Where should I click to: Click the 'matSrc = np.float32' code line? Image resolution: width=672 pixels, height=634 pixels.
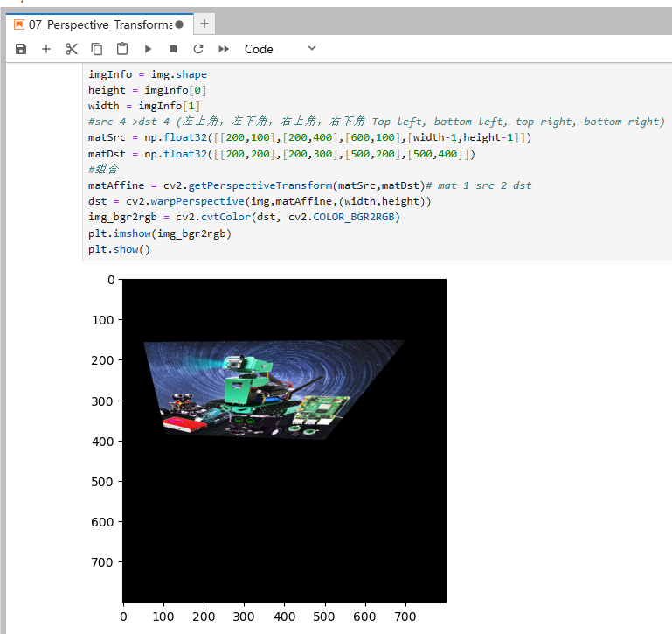[x=309, y=137]
